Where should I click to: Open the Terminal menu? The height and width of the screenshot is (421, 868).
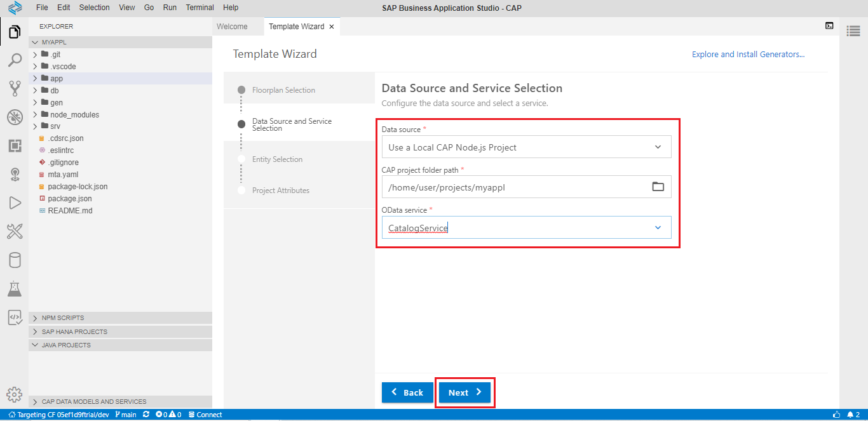tap(200, 8)
